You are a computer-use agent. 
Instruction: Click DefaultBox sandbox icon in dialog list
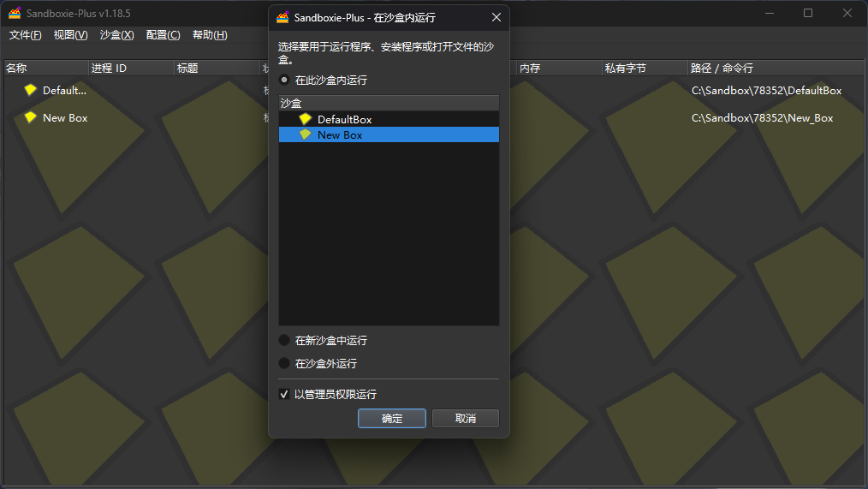tap(305, 119)
